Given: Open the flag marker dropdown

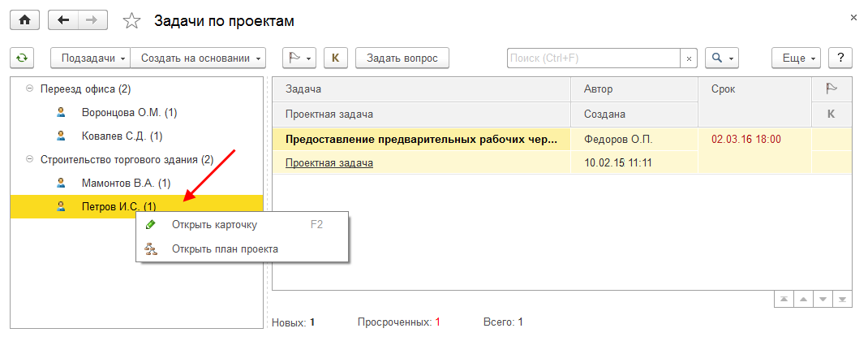Looking at the screenshot, I should [299, 58].
